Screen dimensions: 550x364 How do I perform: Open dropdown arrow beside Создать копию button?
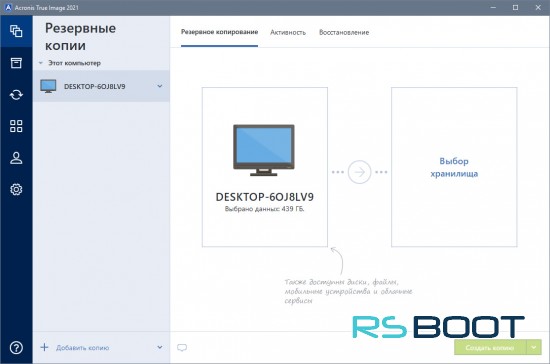click(x=534, y=348)
